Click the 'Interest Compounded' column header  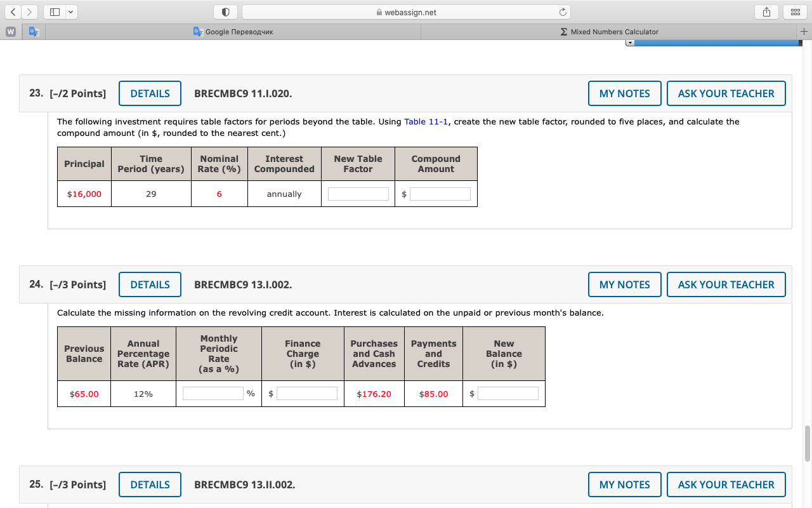pos(284,164)
